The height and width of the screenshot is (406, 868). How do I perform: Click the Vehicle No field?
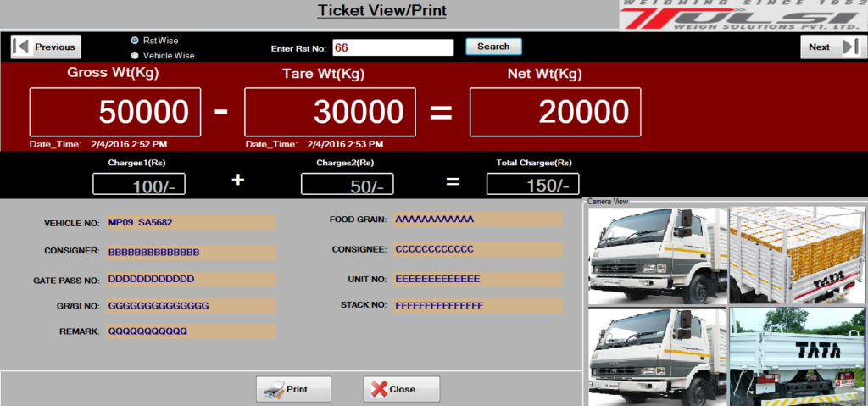[191, 223]
